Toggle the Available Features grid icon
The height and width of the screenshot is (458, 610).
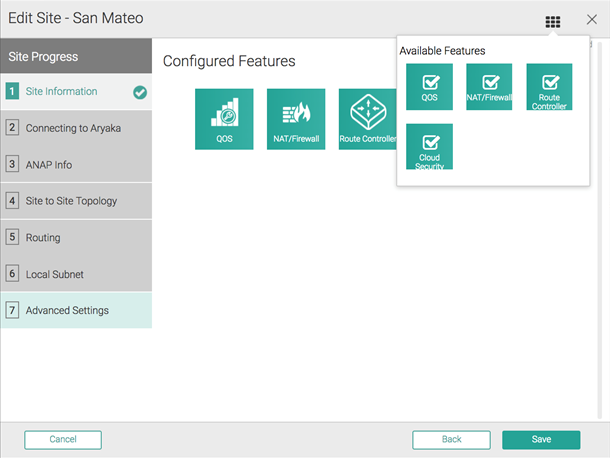click(552, 21)
